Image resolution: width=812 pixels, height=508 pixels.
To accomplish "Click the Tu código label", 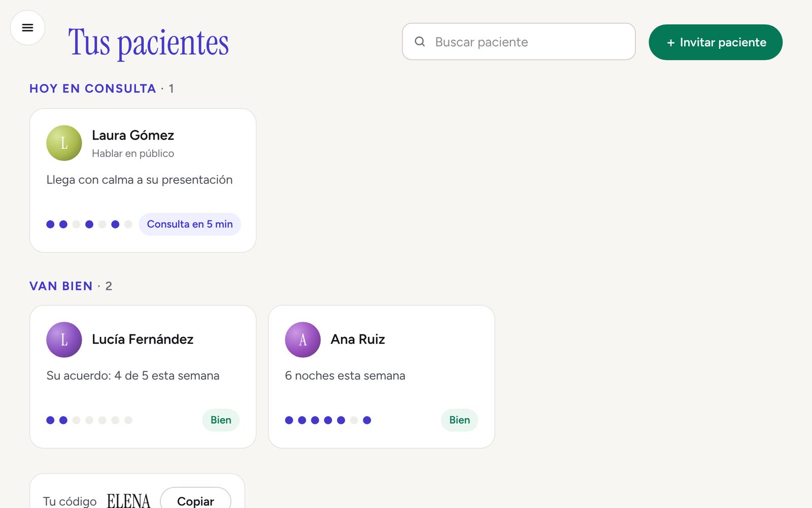I will pyautogui.click(x=70, y=501).
